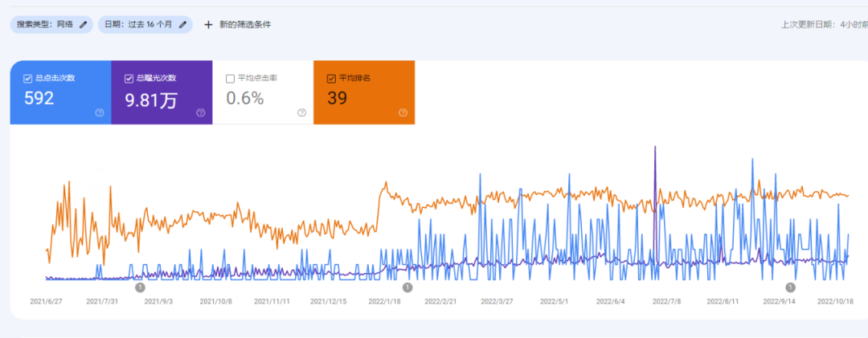The height and width of the screenshot is (338, 868).
Task: Click the annotation marker near 2022/1/18
Action: 407,287
